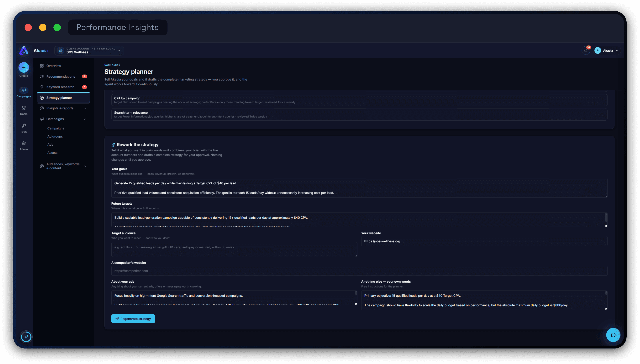Viewport: 640px width, 364px height.
Task: Open Admin gear icon in rail
Action: tap(24, 143)
